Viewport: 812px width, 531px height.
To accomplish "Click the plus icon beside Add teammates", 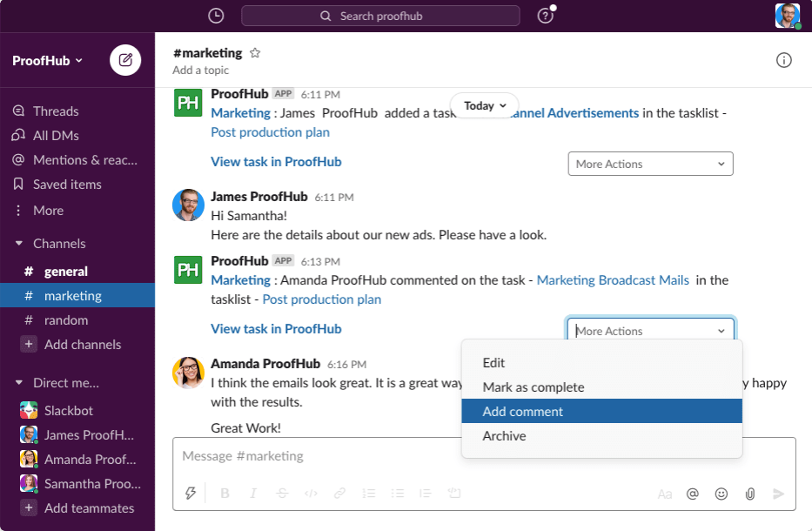I will click(29, 507).
